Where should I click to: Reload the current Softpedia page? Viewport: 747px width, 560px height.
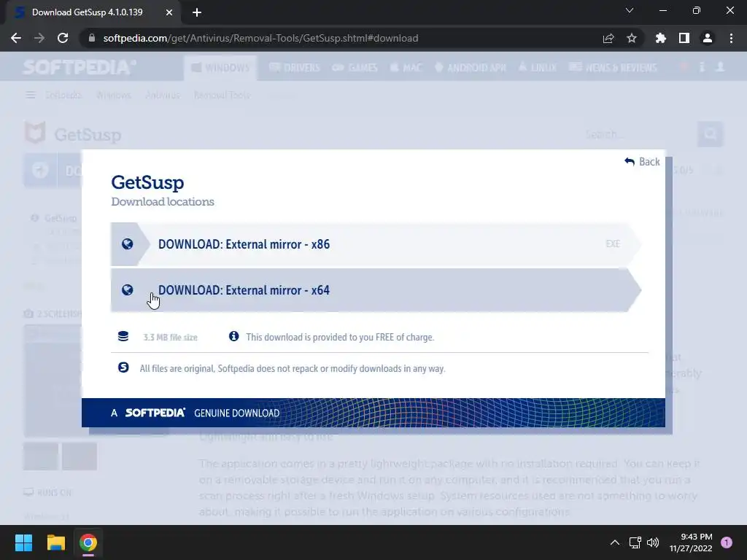pos(63,38)
